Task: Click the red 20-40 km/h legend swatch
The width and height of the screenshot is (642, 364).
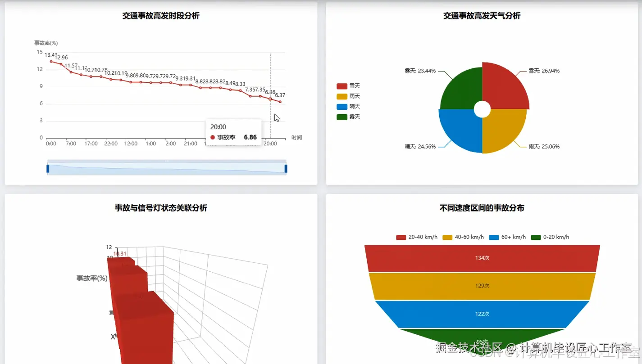Action: [x=401, y=237]
